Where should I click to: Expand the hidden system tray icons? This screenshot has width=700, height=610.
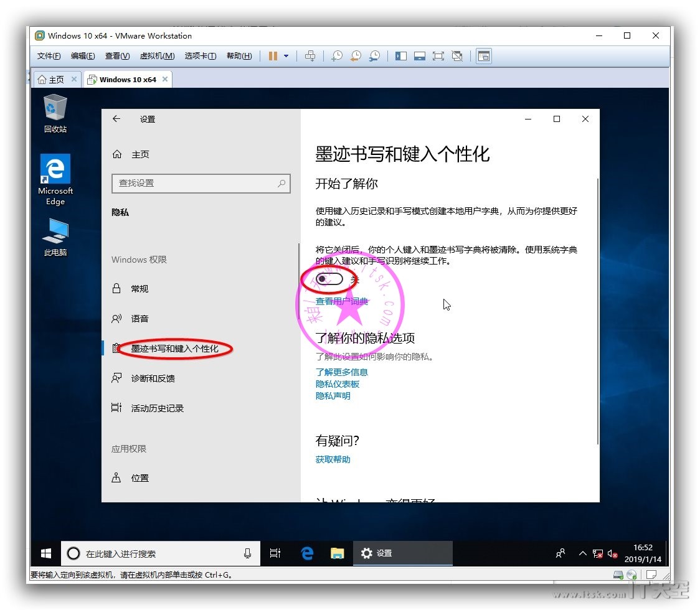pos(582,554)
